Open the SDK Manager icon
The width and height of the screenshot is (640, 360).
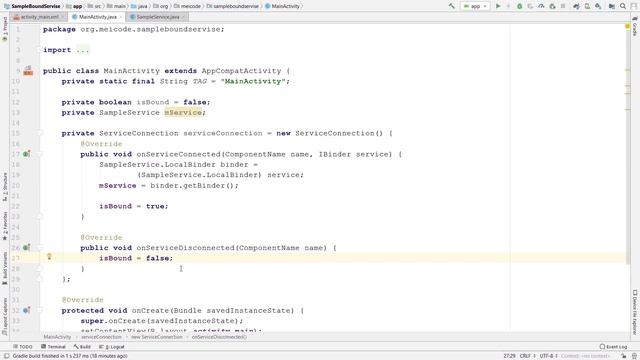point(598,6)
